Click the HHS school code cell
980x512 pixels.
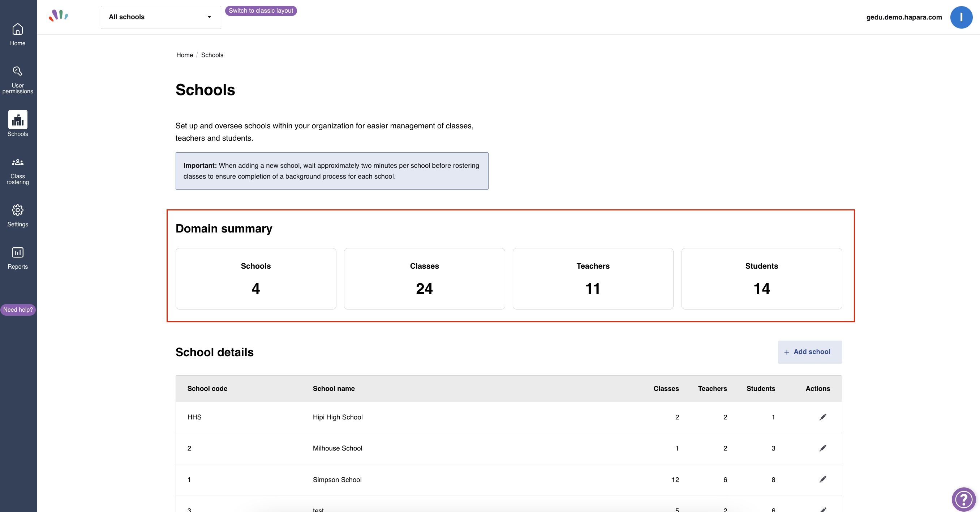(194, 417)
